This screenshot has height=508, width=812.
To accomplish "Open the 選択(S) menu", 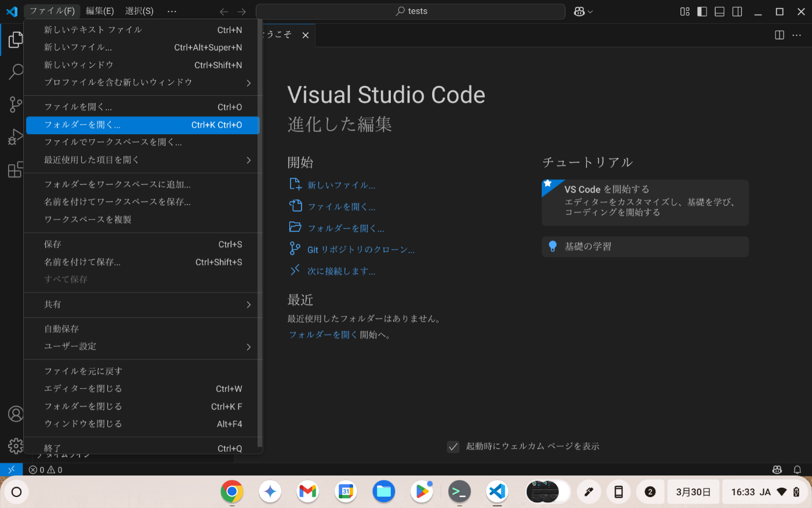I will click(139, 11).
